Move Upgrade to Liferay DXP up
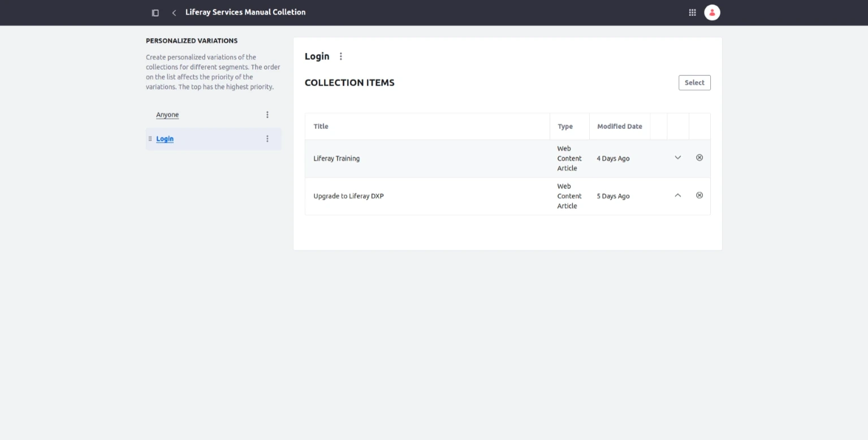Screen dimensions: 868x440 tap(677, 196)
